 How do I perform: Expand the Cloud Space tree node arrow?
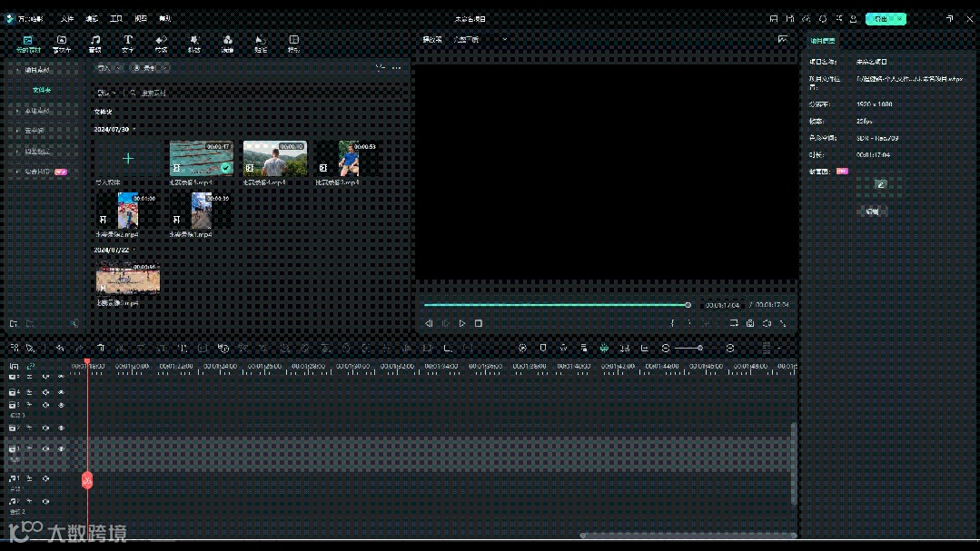pos(17,131)
